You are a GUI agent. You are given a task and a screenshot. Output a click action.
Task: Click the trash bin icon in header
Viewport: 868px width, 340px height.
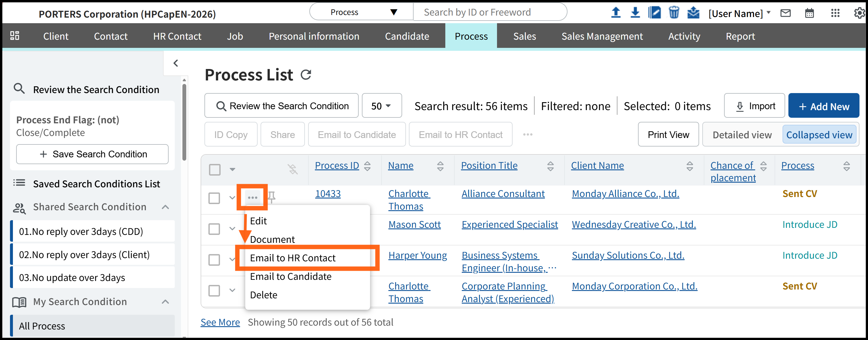click(674, 13)
